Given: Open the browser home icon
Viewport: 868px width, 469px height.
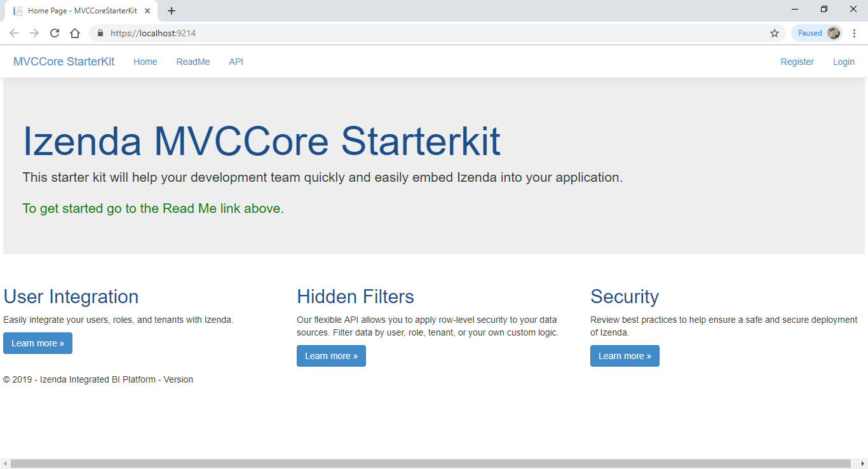Looking at the screenshot, I should (75, 33).
